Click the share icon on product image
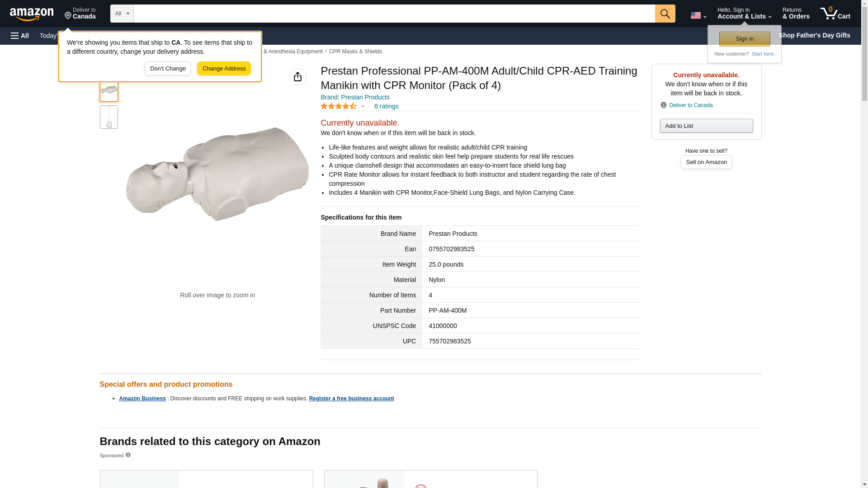The image size is (868, 488). pos(297,77)
